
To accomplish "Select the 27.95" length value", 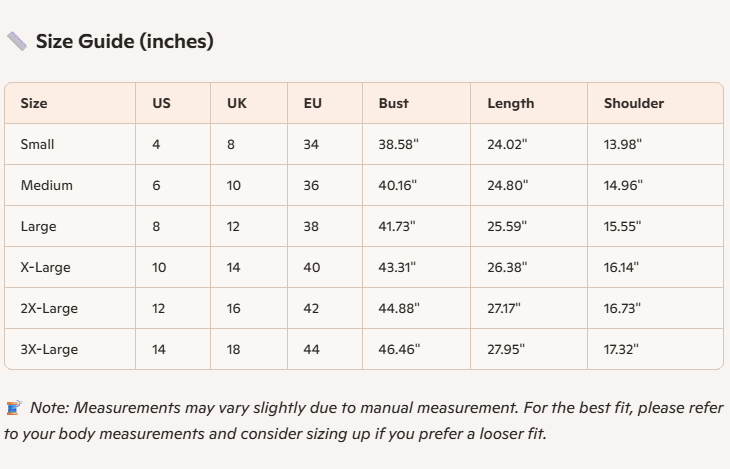I will point(506,349).
